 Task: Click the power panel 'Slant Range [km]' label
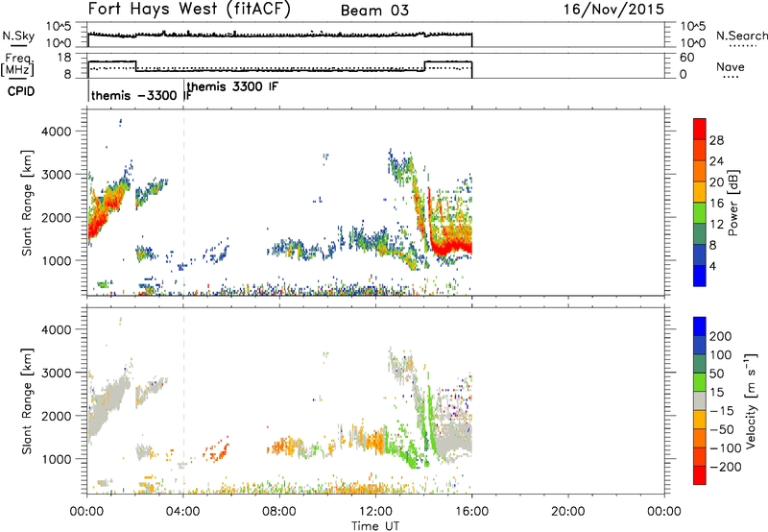click(27, 203)
